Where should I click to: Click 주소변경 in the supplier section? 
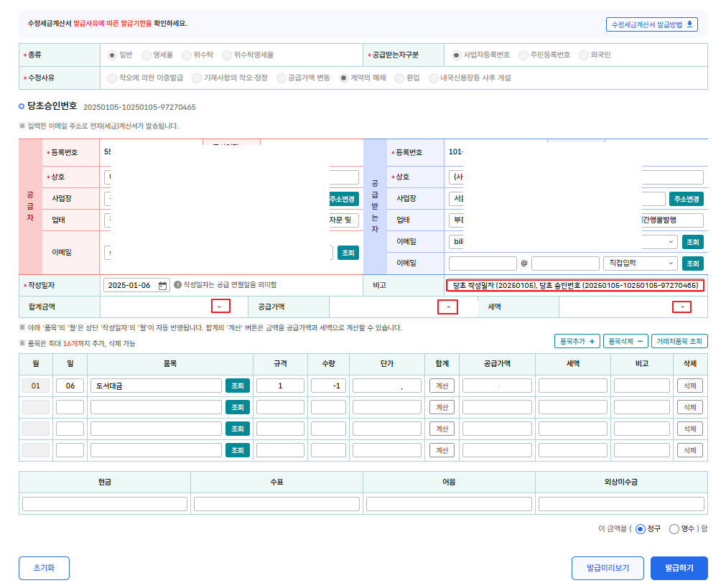point(343,199)
